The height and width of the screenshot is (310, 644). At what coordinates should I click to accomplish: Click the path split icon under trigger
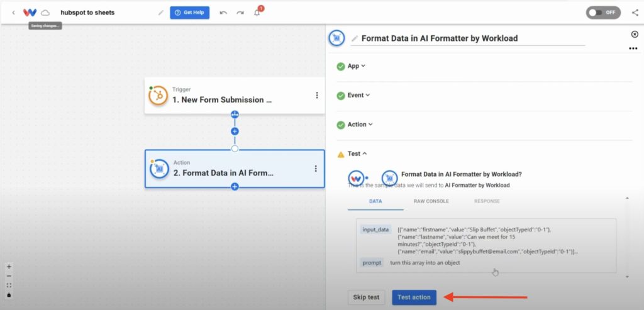pyautogui.click(x=235, y=114)
